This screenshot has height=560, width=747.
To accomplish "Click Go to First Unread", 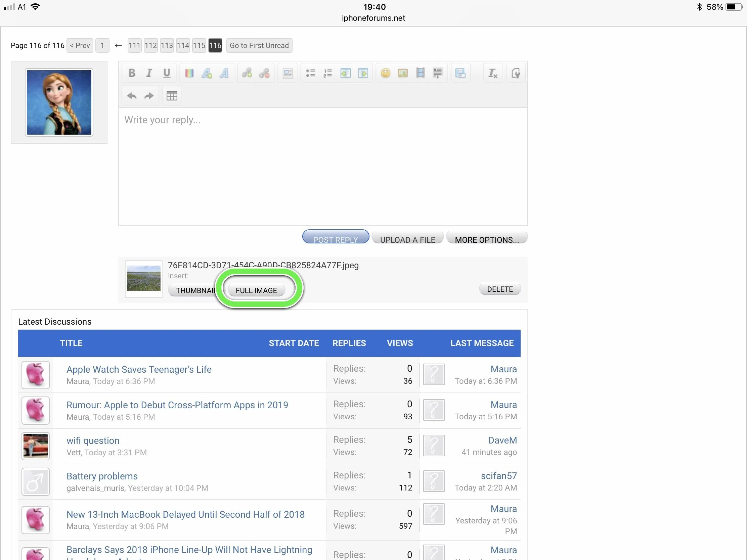I will pyautogui.click(x=259, y=45).
